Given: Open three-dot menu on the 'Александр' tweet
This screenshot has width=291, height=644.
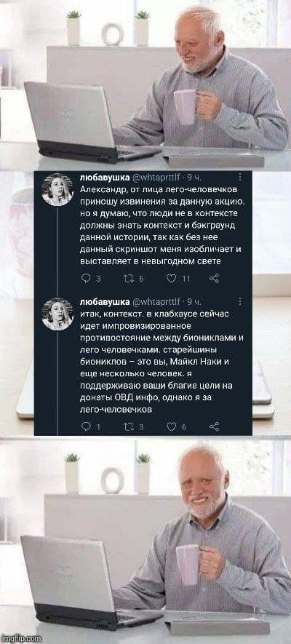Looking at the screenshot, I should click(x=240, y=178).
